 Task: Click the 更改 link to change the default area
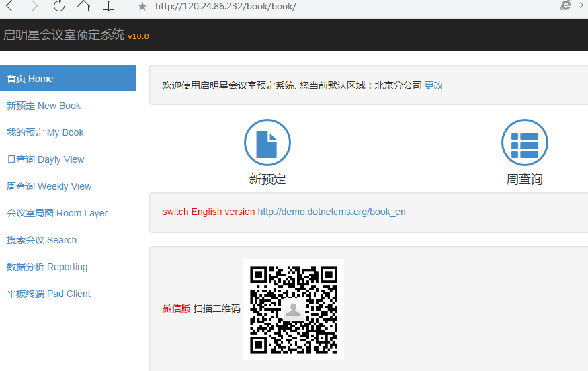tap(434, 85)
